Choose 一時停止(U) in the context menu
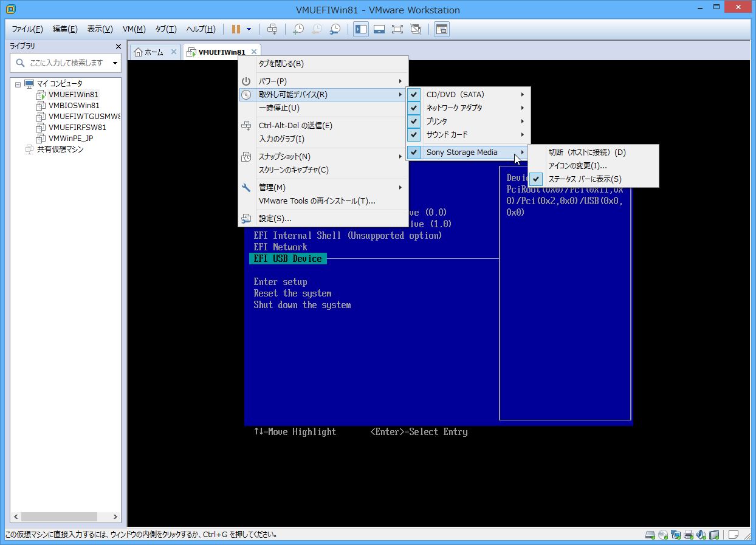The image size is (756, 545). click(x=323, y=108)
